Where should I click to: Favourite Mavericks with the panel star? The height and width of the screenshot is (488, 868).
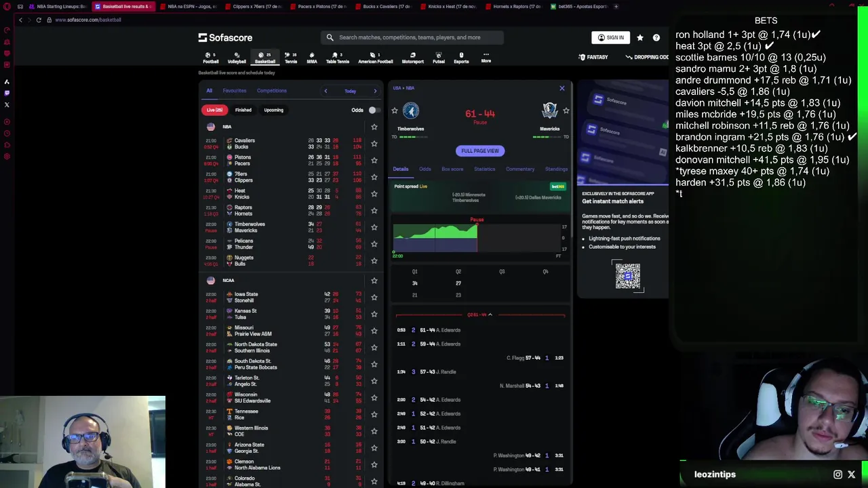tap(566, 110)
